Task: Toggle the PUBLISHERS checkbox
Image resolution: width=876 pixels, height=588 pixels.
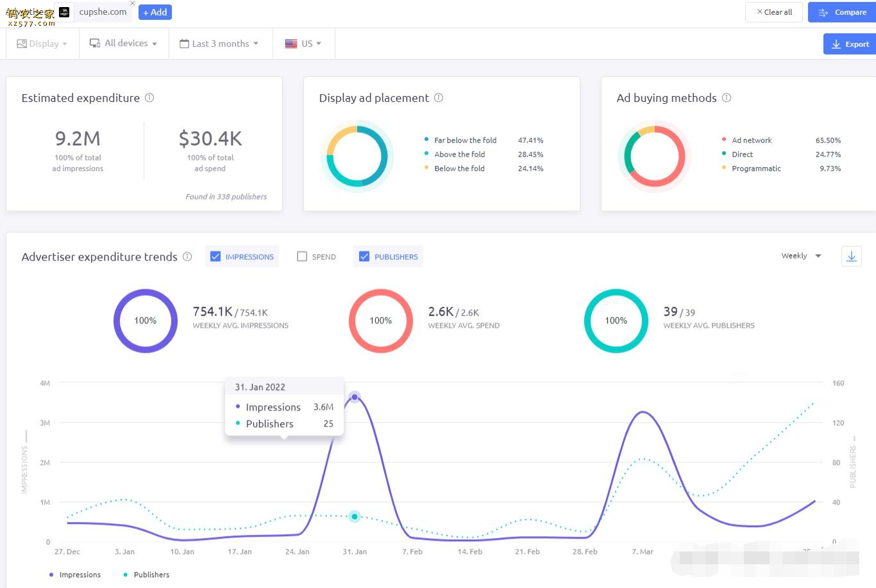Action: pyautogui.click(x=364, y=256)
